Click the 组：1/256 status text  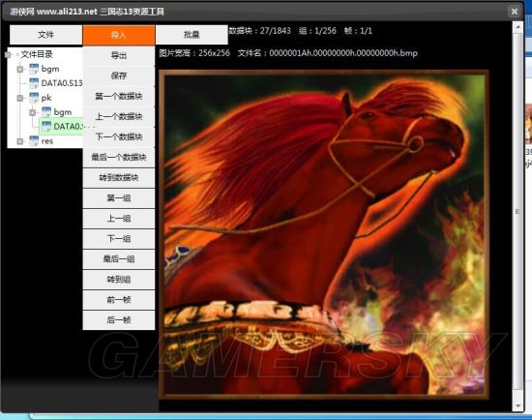pos(317,31)
